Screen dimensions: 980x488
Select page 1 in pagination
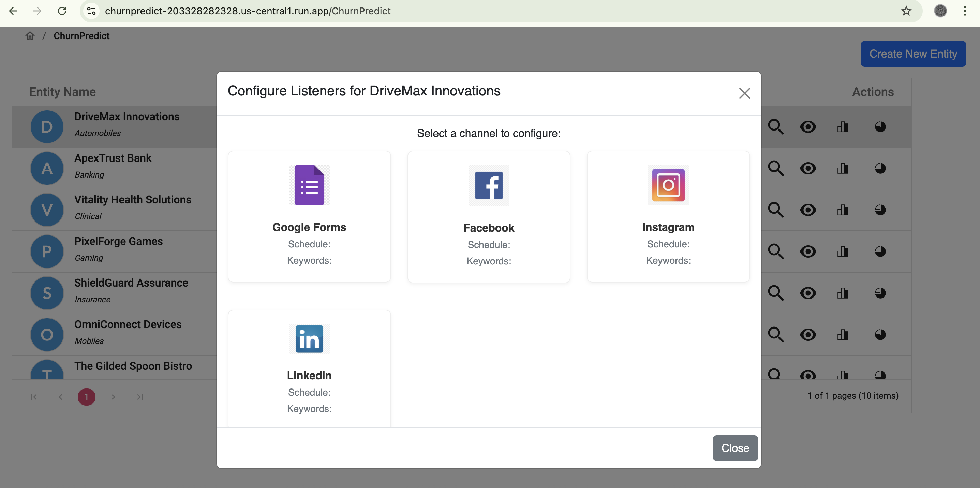[86, 397]
